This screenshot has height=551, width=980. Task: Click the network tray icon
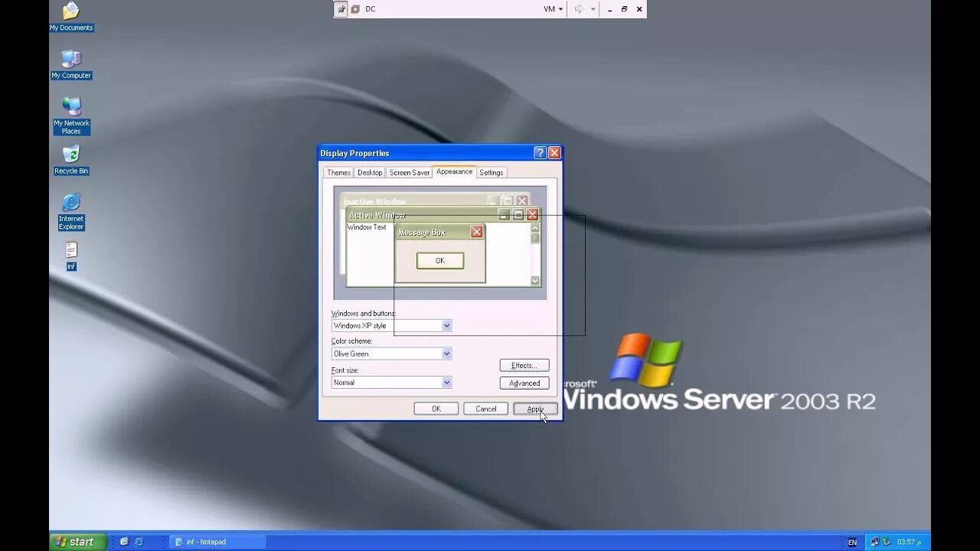pyautogui.click(x=875, y=542)
